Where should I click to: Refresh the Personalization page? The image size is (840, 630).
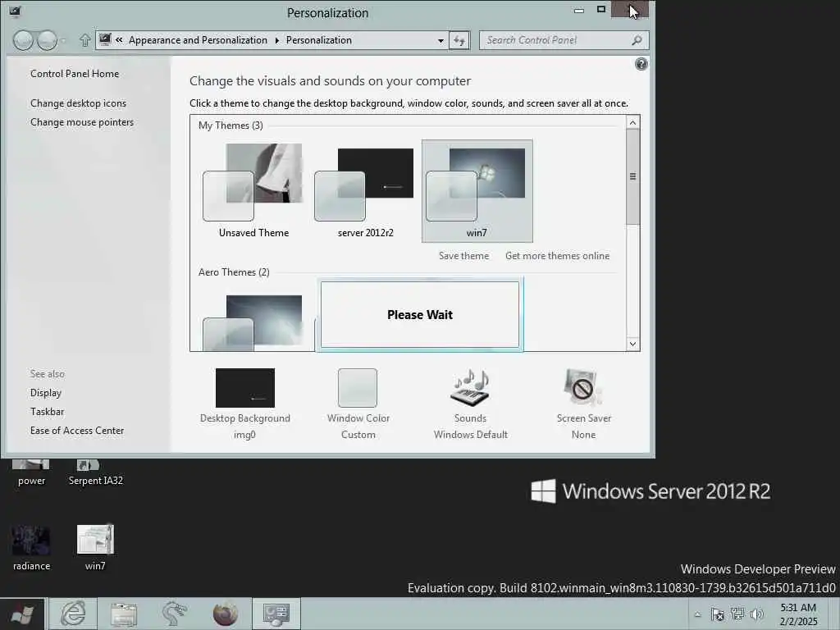click(459, 40)
